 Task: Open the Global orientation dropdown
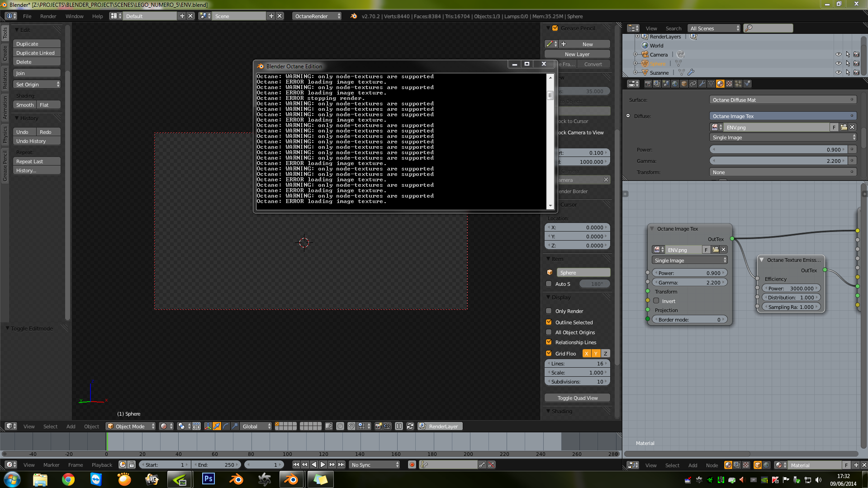coord(256,426)
